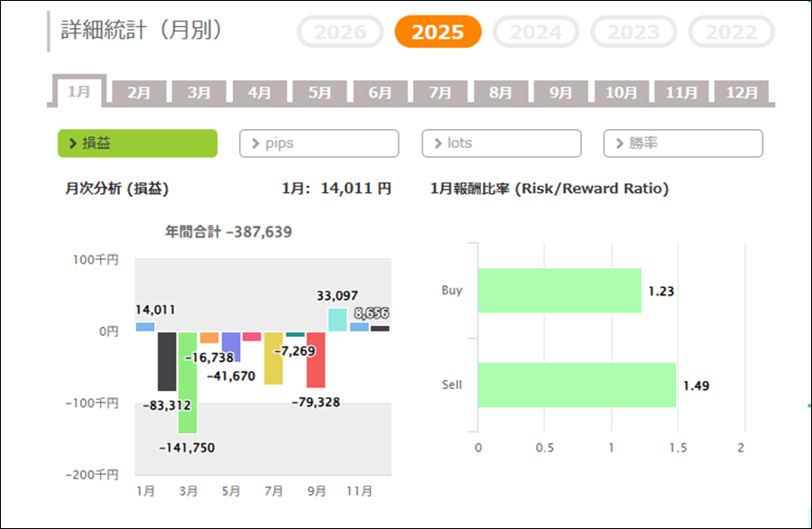Show the lots analysis view
Viewport: 812px width, 529px height.
click(501, 144)
